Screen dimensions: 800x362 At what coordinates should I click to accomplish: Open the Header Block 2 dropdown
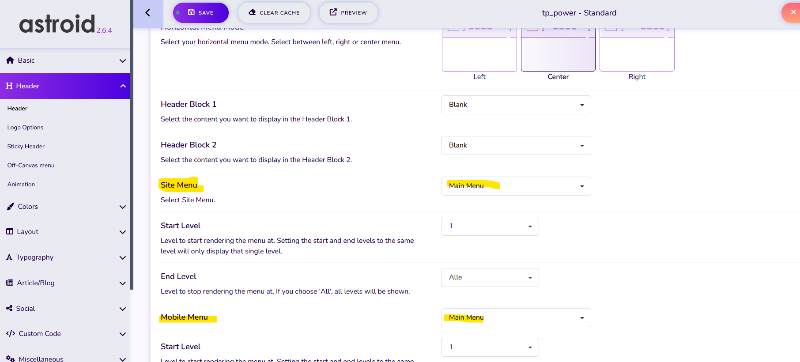point(516,145)
